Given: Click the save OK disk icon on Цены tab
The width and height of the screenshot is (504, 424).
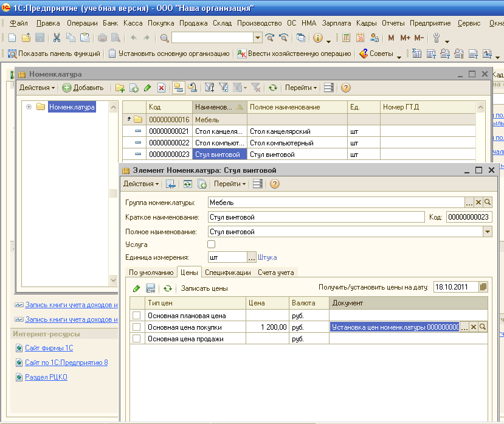Looking at the screenshot, I should point(151,288).
